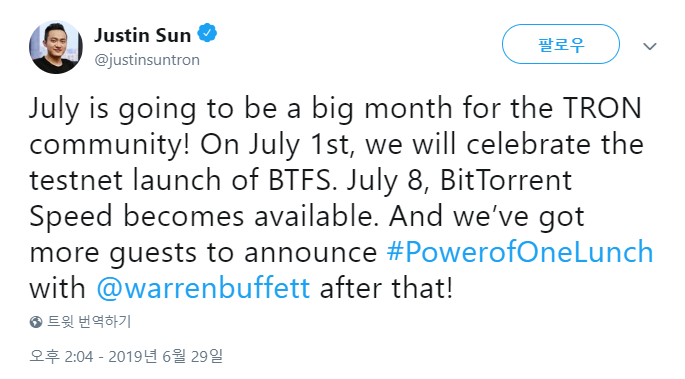Open Justin Sun's profile picture
The image size is (685, 379).
(55, 47)
